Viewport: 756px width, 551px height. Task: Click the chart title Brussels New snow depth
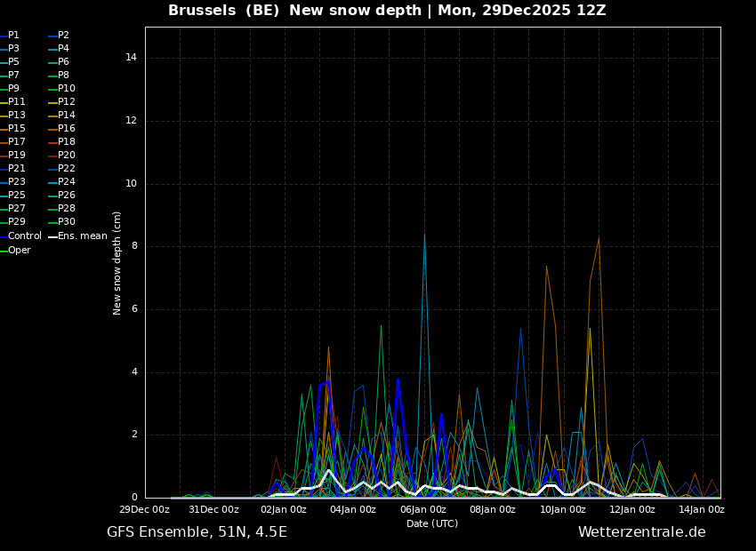click(x=387, y=10)
